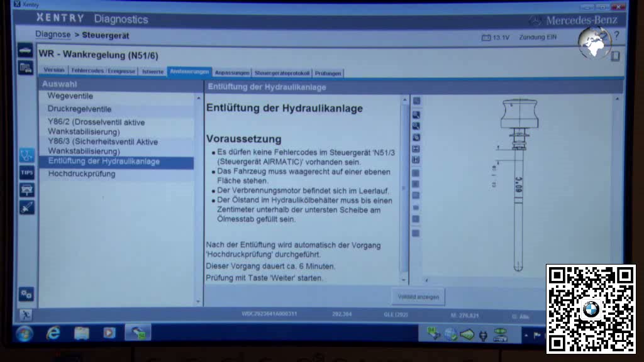Click the 292.364 status bar value

341,314
